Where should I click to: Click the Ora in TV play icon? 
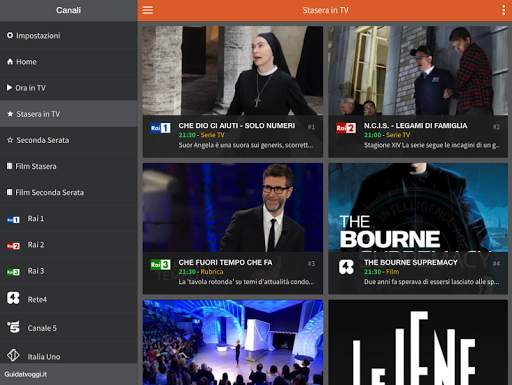(x=9, y=88)
